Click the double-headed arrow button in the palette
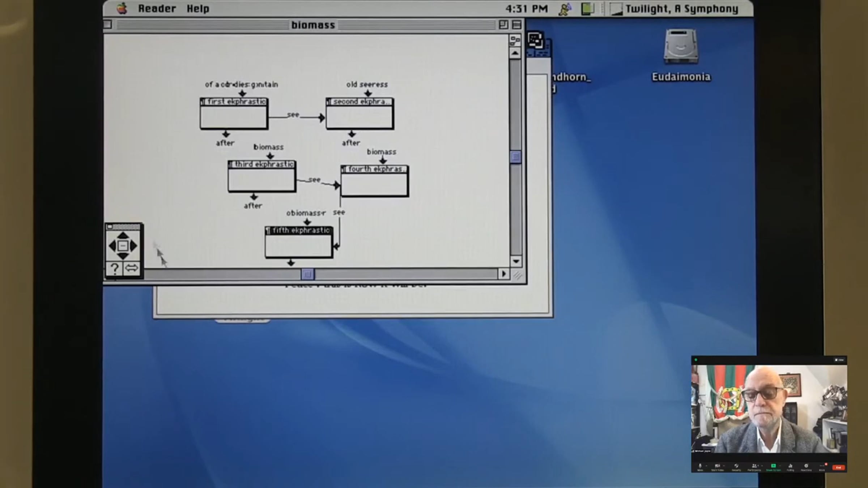 [x=131, y=269]
